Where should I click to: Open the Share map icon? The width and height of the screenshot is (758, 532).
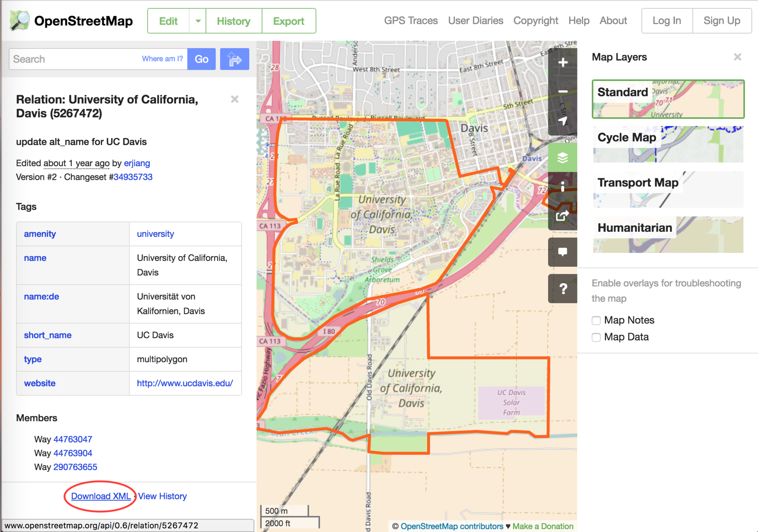562,216
